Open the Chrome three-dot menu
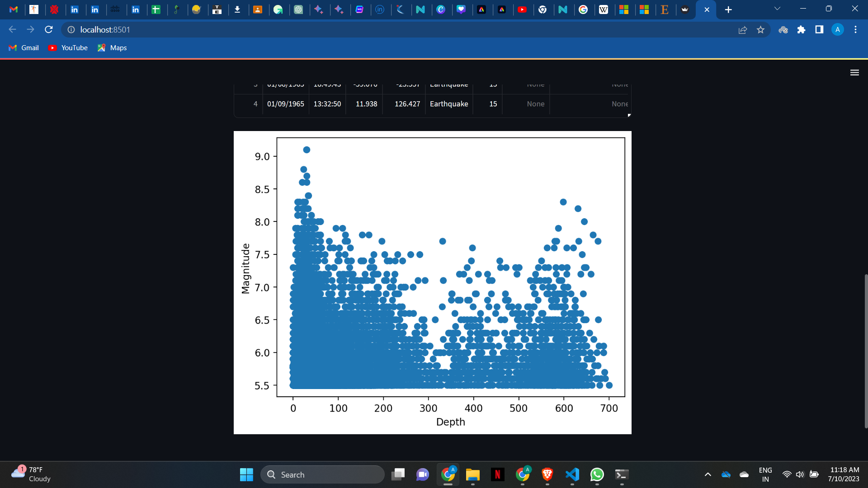The width and height of the screenshot is (868, 488). coord(855,29)
